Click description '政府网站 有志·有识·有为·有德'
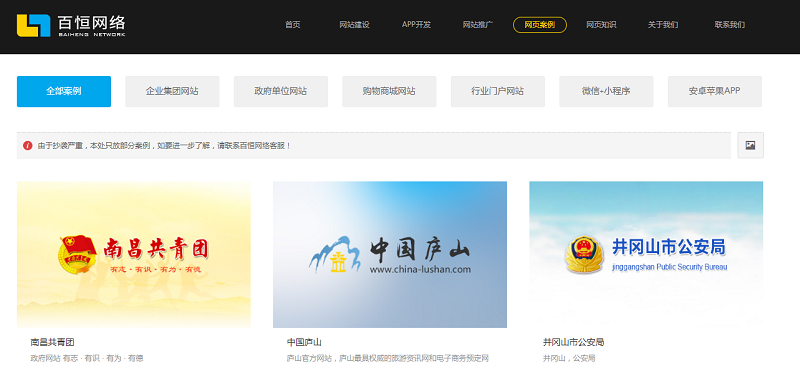The width and height of the screenshot is (800, 374). coord(87,358)
